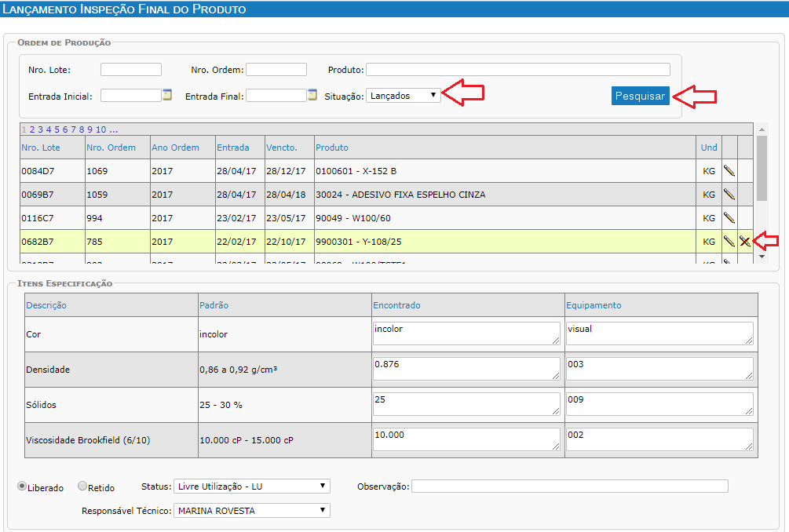The width and height of the screenshot is (789, 532).
Task: Sort specification items by Padrão
Action: coord(214,305)
